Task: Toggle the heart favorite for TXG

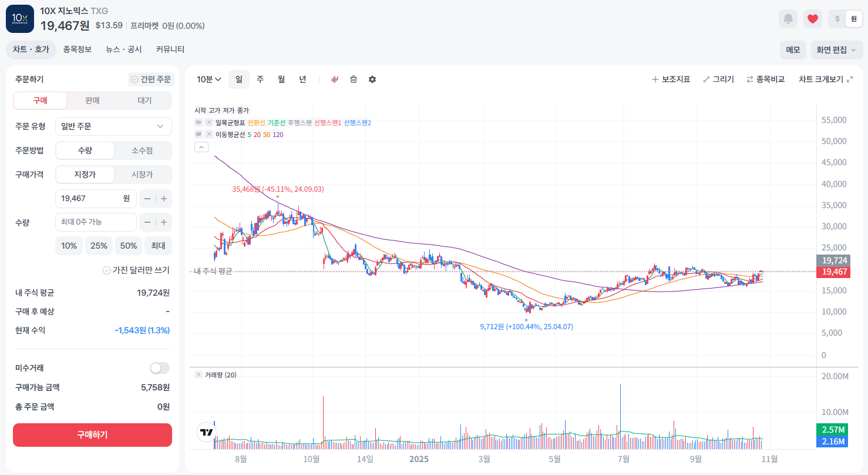Action: [x=813, y=19]
